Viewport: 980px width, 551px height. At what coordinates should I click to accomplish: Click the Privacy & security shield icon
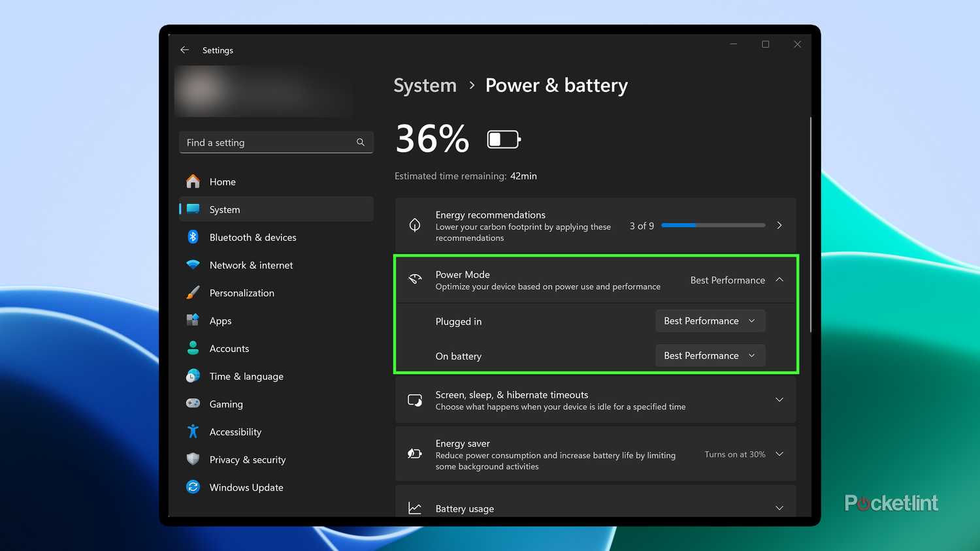(x=193, y=460)
